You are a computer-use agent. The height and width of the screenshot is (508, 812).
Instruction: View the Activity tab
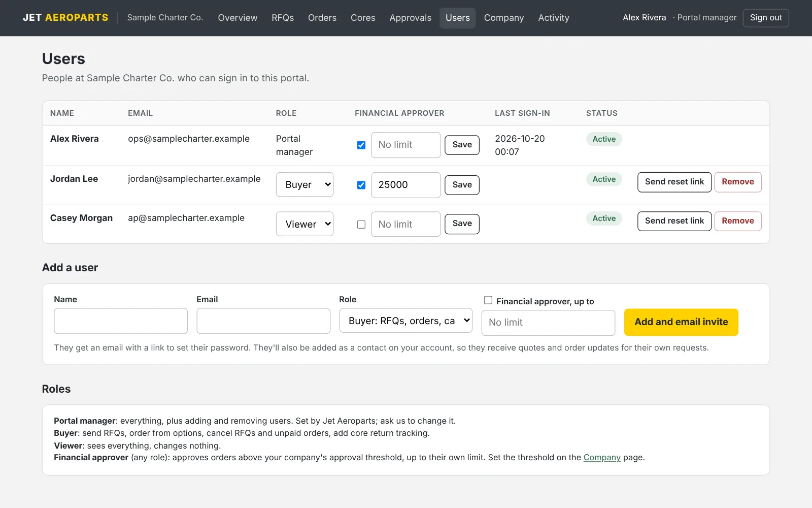click(554, 18)
